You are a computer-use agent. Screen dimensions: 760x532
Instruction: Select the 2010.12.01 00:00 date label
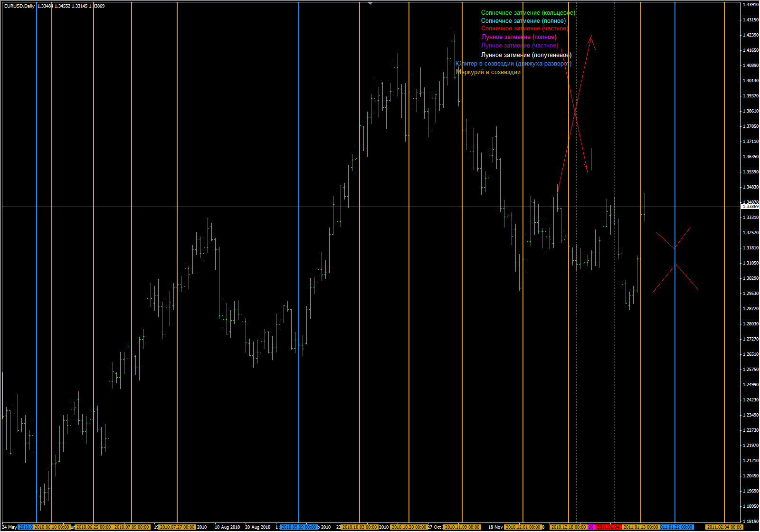point(522,527)
